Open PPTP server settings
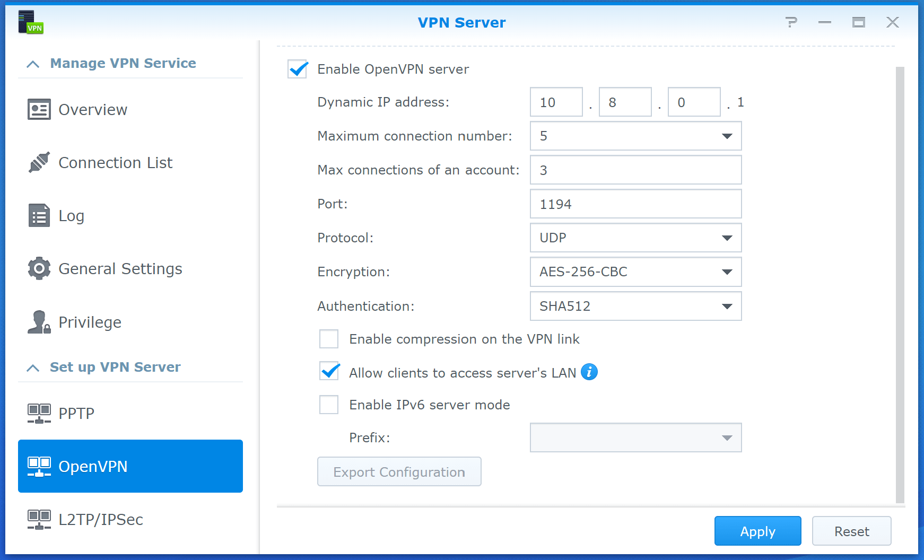This screenshot has height=560, width=924. [76, 413]
